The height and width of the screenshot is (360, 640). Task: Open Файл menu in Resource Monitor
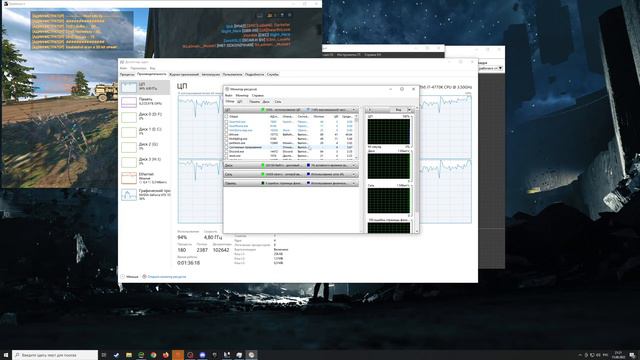(x=229, y=95)
